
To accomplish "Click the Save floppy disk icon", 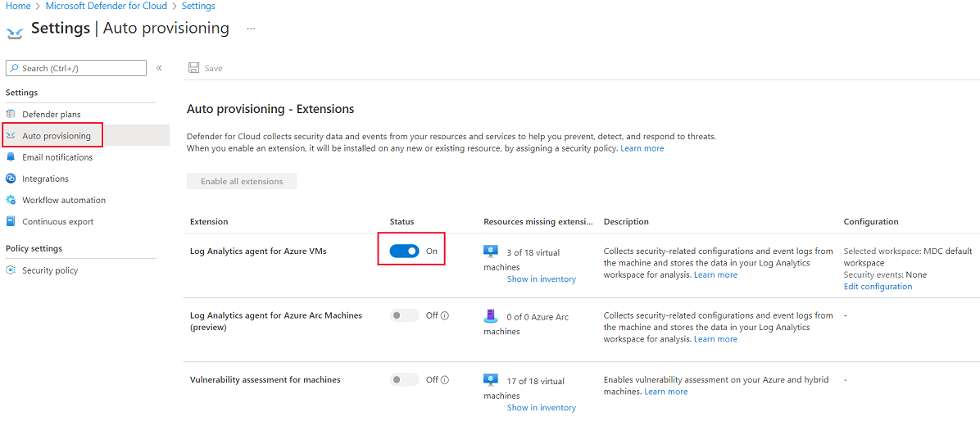I will click(x=193, y=68).
